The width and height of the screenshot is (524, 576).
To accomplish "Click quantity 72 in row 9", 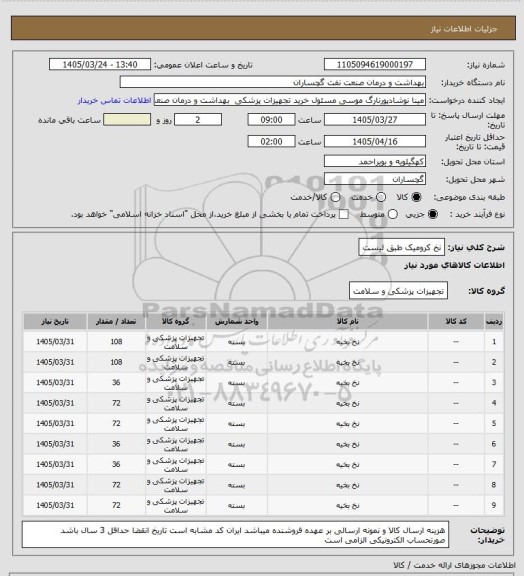I will pos(116,505).
